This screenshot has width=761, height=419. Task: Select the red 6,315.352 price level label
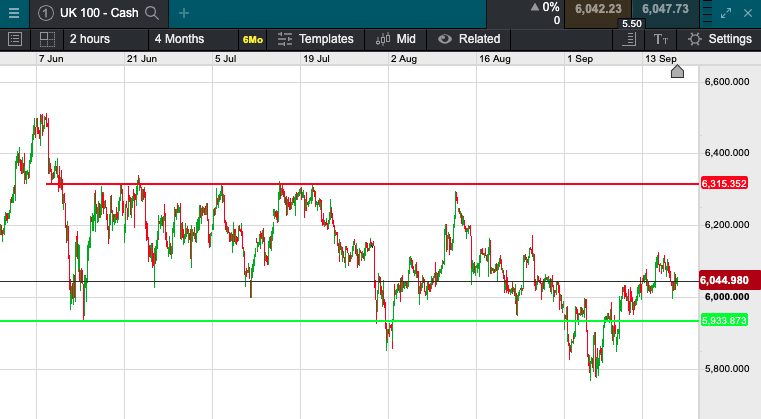click(x=725, y=184)
